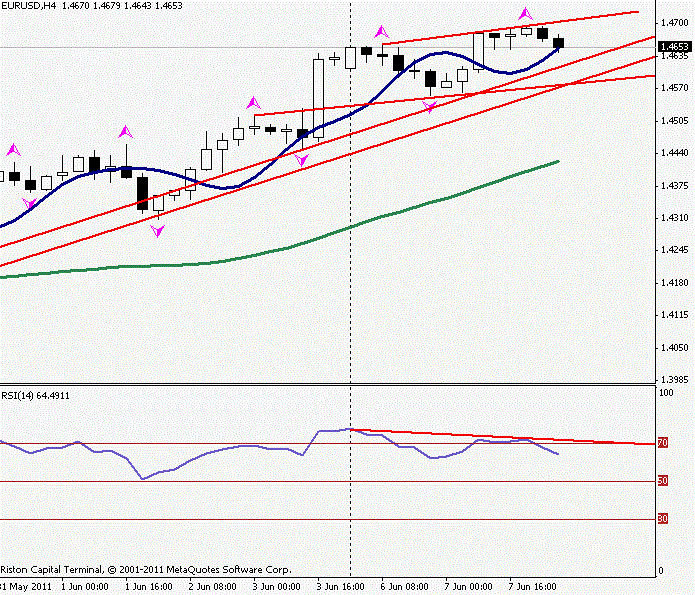
Task: Click the 6 Jun 08:00 time label
Action: click(x=405, y=587)
